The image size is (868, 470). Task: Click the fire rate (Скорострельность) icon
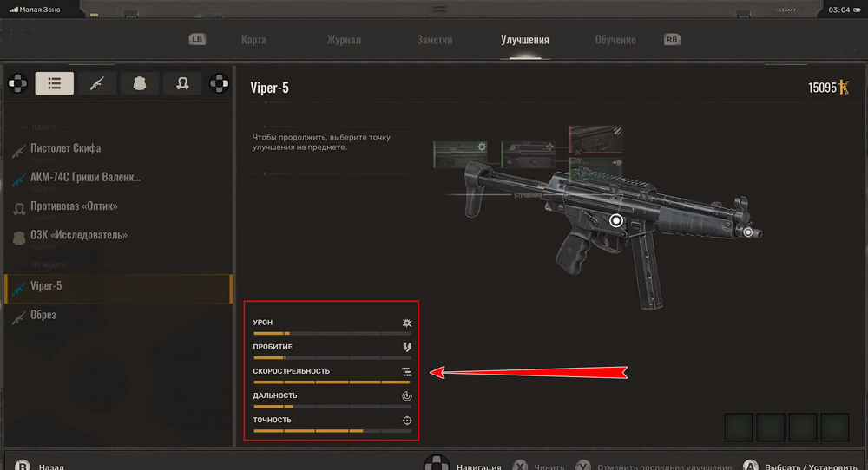pos(406,371)
